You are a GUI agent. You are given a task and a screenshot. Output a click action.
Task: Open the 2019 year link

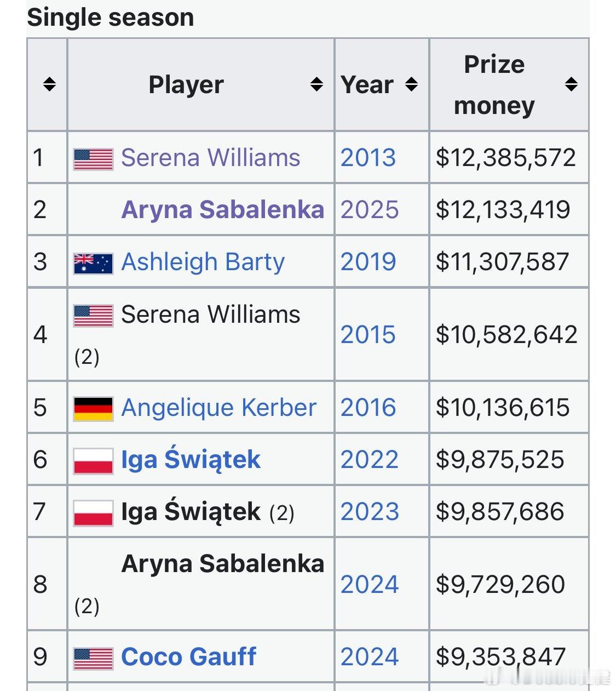[x=368, y=262]
